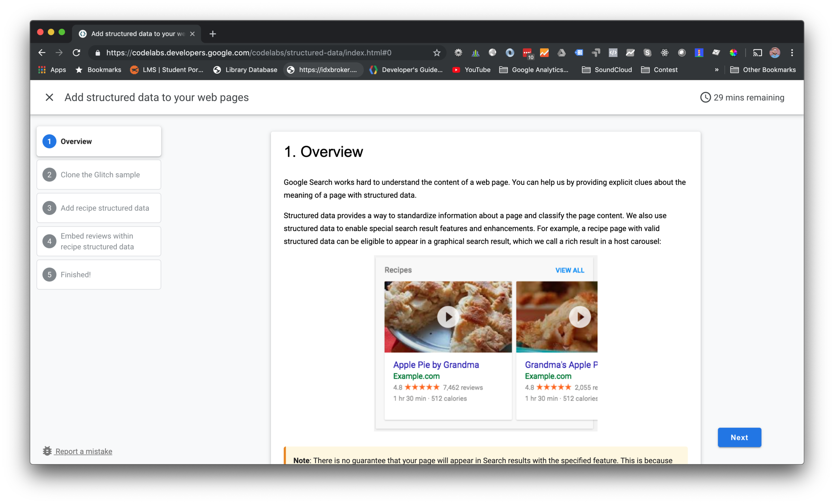Open the Chrome cast icon
Viewport: 834px width, 504px height.
(757, 53)
